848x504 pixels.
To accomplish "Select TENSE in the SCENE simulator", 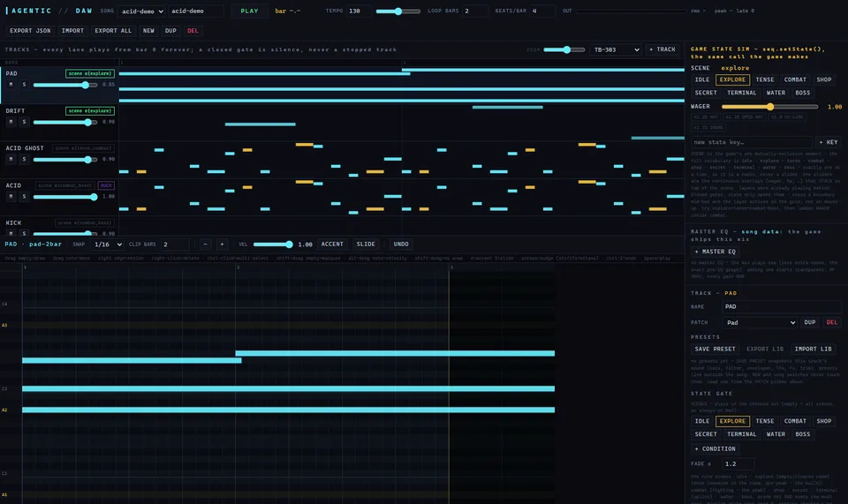I will tap(765, 79).
